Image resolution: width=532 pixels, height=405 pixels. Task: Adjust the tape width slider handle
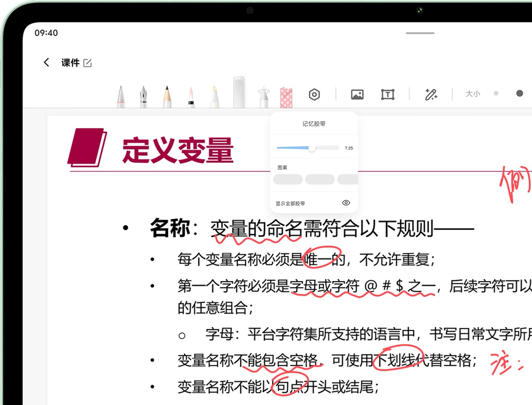312,148
